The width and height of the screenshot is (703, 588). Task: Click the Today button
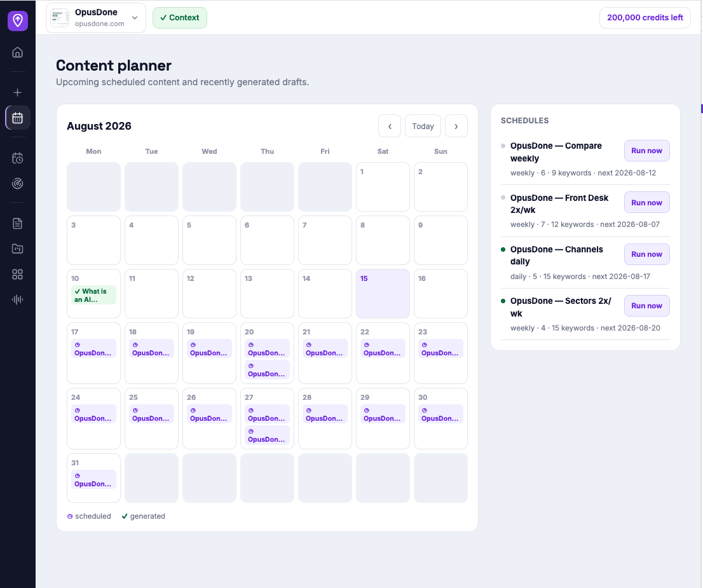point(423,126)
